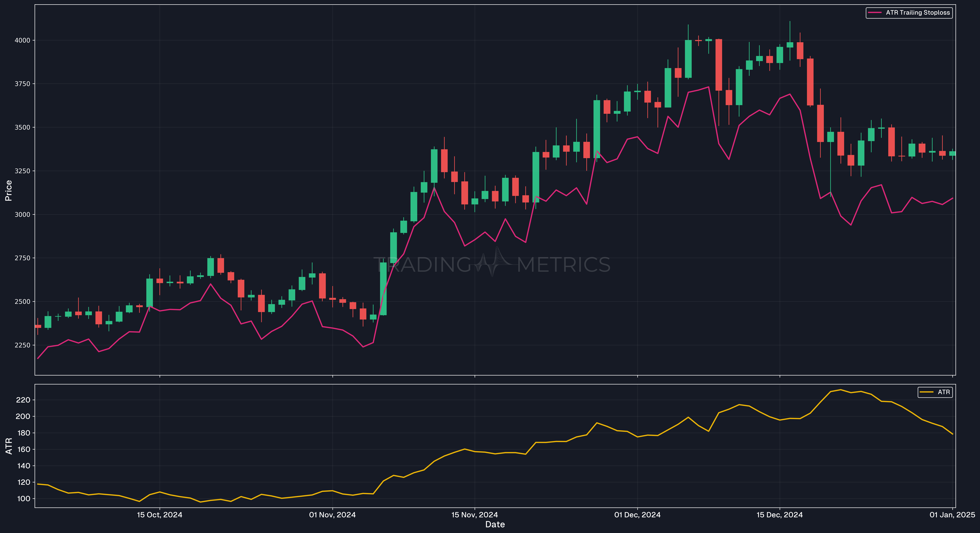
Task: Click the 3250 price tick label
Action: [22, 171]
